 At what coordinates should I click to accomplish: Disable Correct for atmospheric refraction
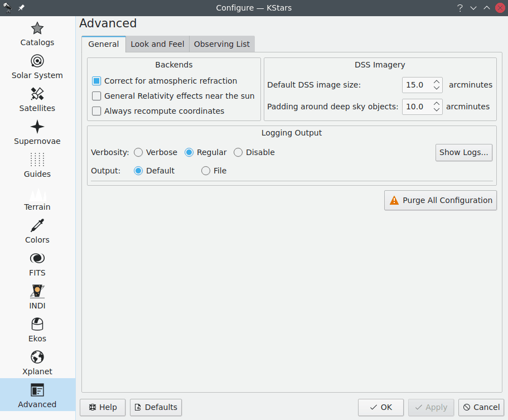click(x=96, y=81)
